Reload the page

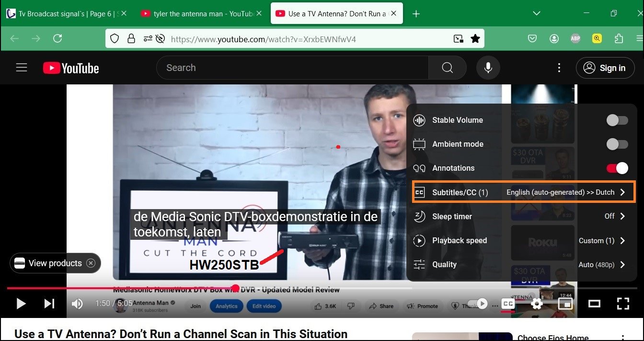point(57,38)
